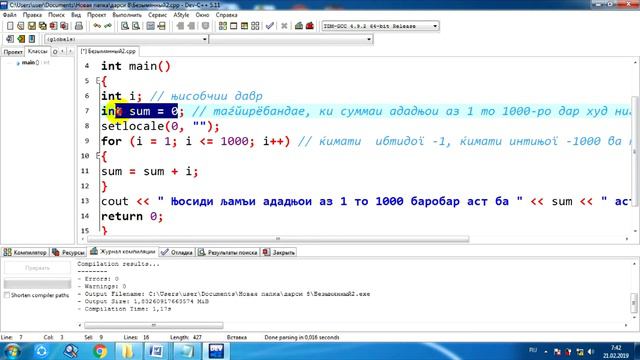Select main() in the class browser tree
The height and width of the screenshot is (360, 640).
coord(32,62)
